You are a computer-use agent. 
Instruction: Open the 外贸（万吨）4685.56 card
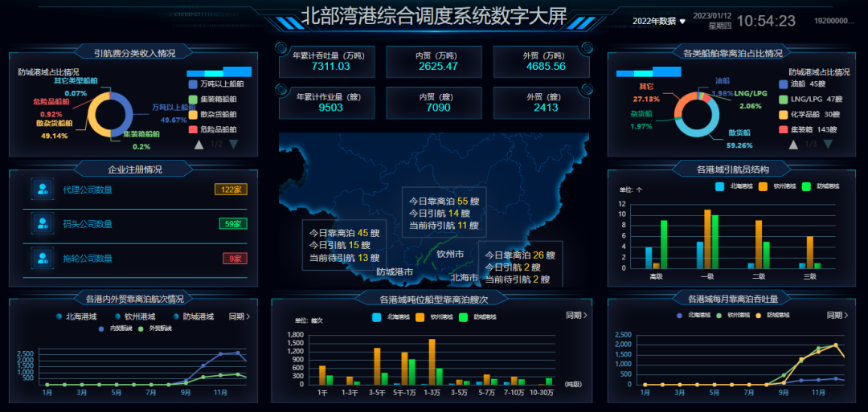(542, 61)
